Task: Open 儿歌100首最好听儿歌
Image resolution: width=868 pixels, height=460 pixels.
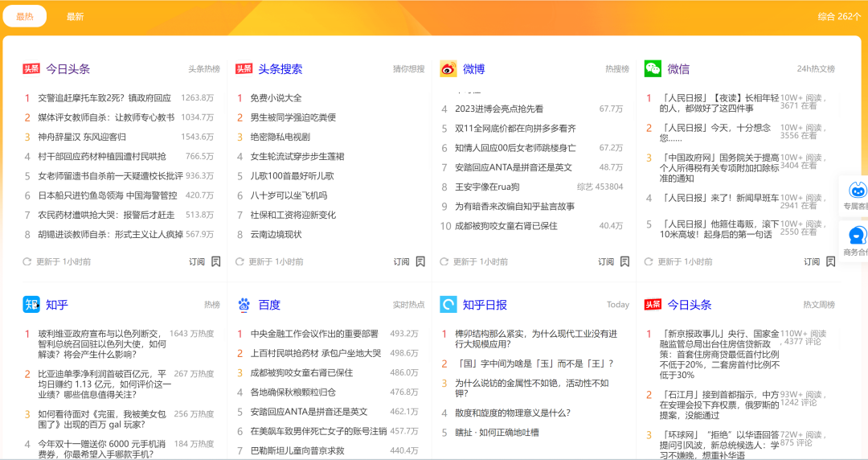Action: (x=293, y=175)
